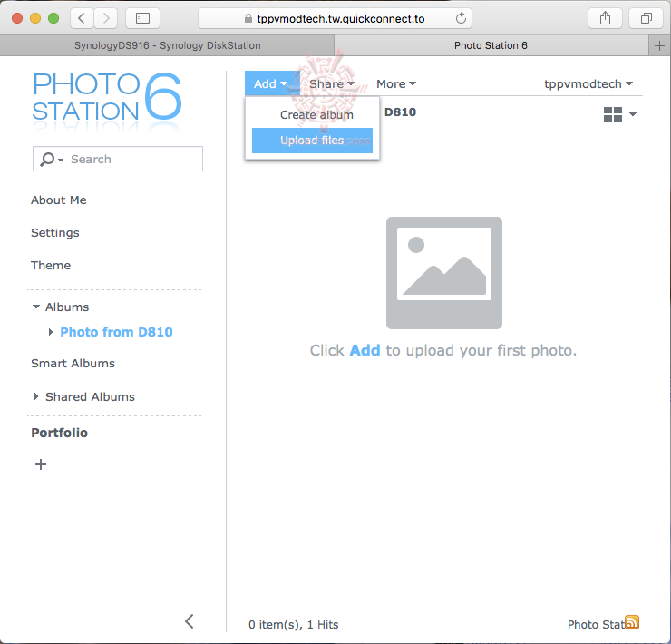Viewport: 671px width, 644px height.
Task: Add a portfolio with the plus icon
Action: click(x=41, y=464)
